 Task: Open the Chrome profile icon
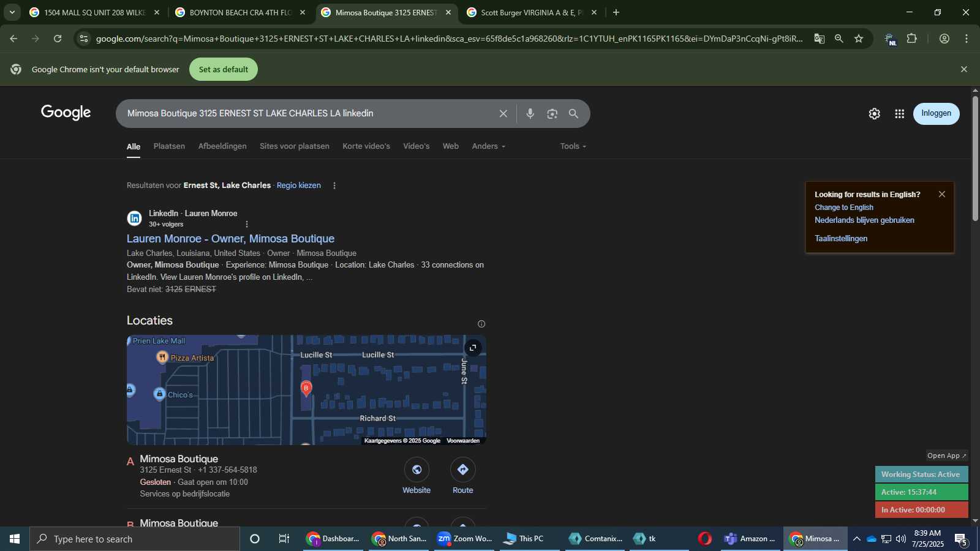(x=944, y=39)
